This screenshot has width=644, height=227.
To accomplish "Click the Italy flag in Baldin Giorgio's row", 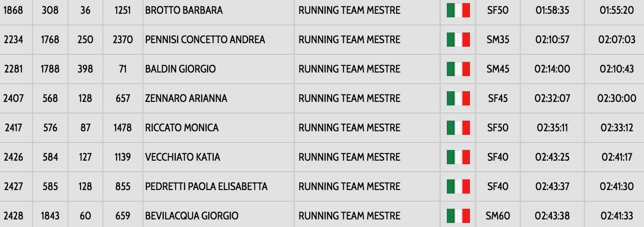I will tap(458, 69).
